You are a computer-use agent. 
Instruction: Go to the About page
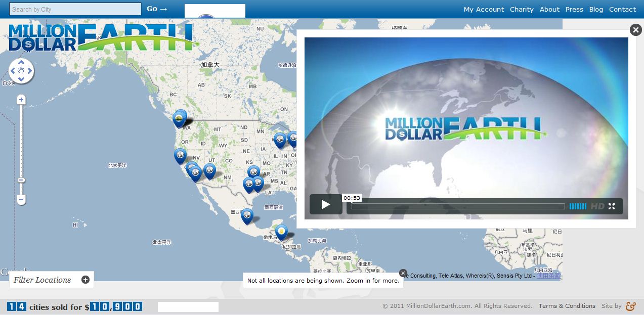point(549,9)
